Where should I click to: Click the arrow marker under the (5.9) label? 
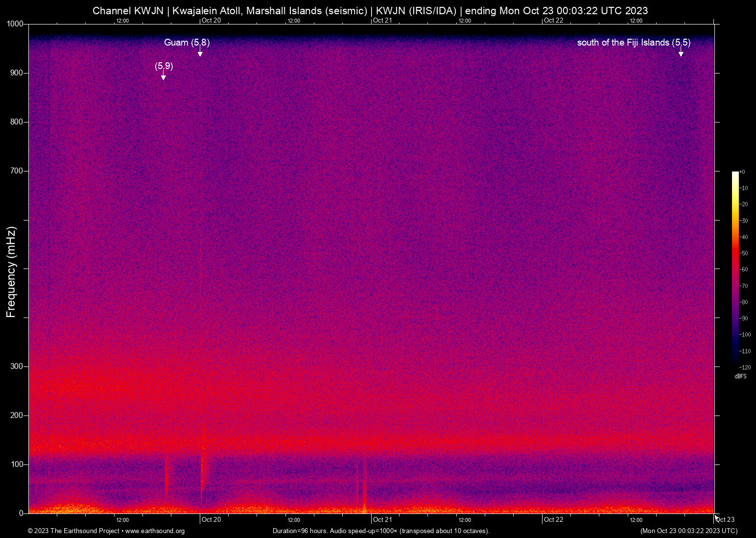coord(164,76)
